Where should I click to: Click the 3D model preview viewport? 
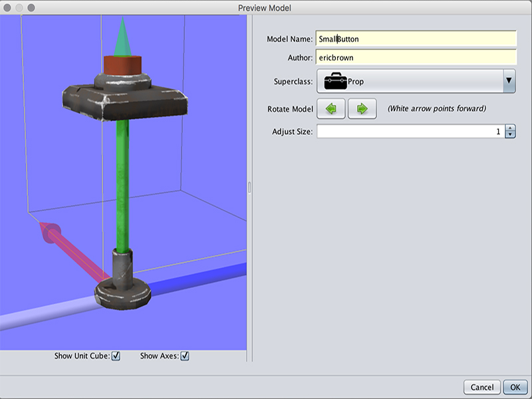(x=123, y=182)
